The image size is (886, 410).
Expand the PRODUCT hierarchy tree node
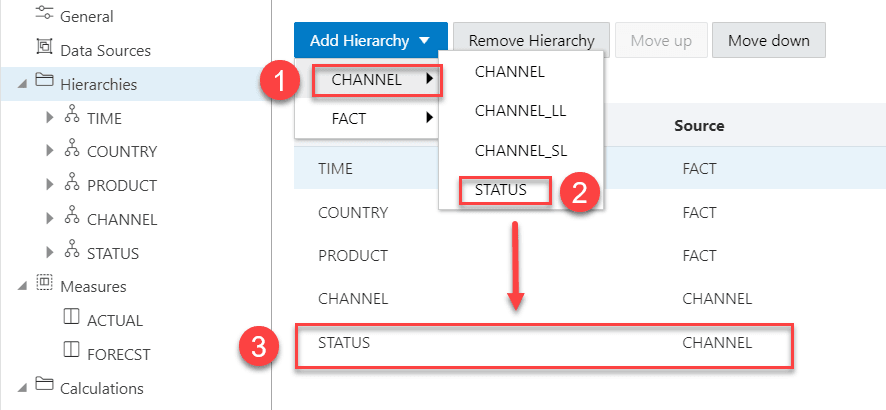pyautogui.click(x=51, y=186)
